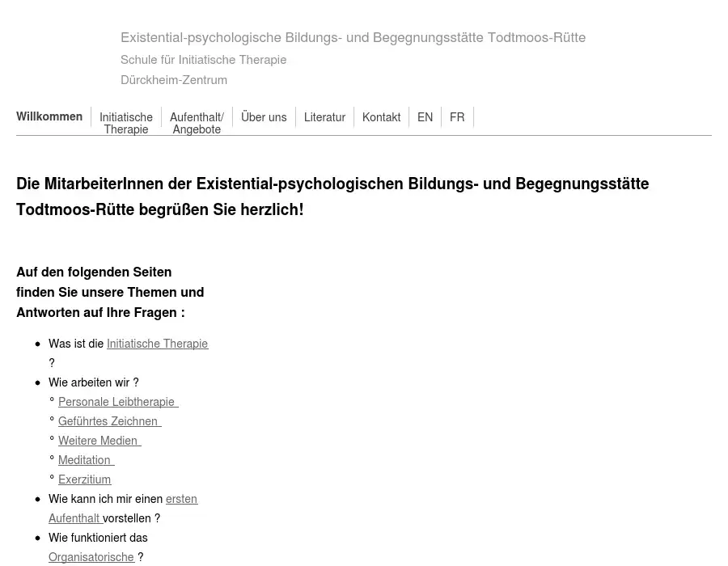
Task: Click the Exerzitium link
Action: pos(85,479)
